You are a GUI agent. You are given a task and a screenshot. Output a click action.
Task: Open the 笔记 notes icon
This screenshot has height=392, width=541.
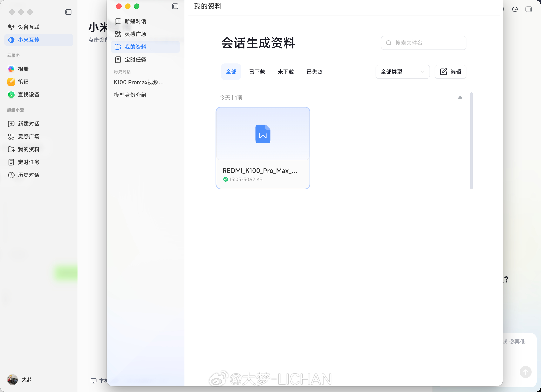11,82
